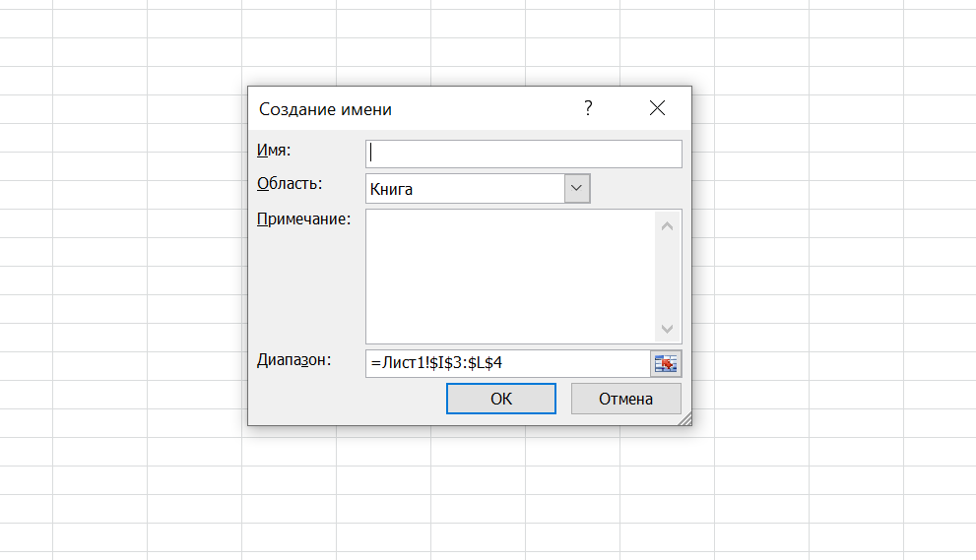Click the range selector collapse icon
The image size is (976, 560).
pos(666,363)
